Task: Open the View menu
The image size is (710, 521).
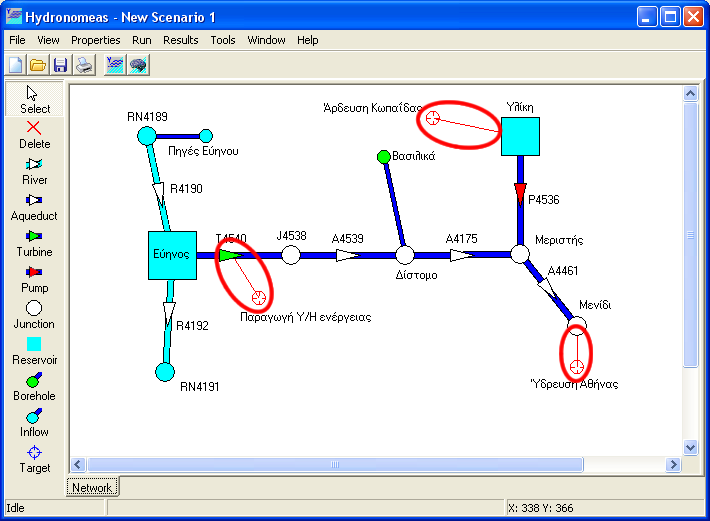Action: [48, 40]
